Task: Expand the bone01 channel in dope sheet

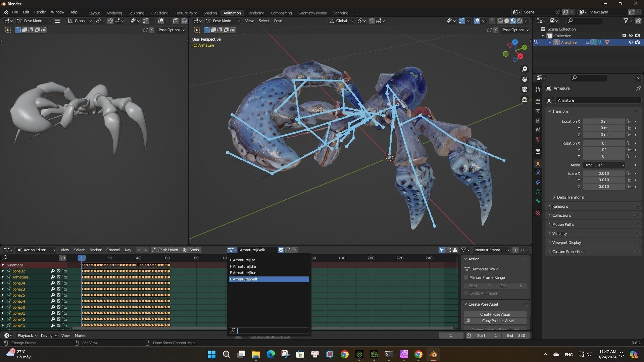Action: point(3,313)
